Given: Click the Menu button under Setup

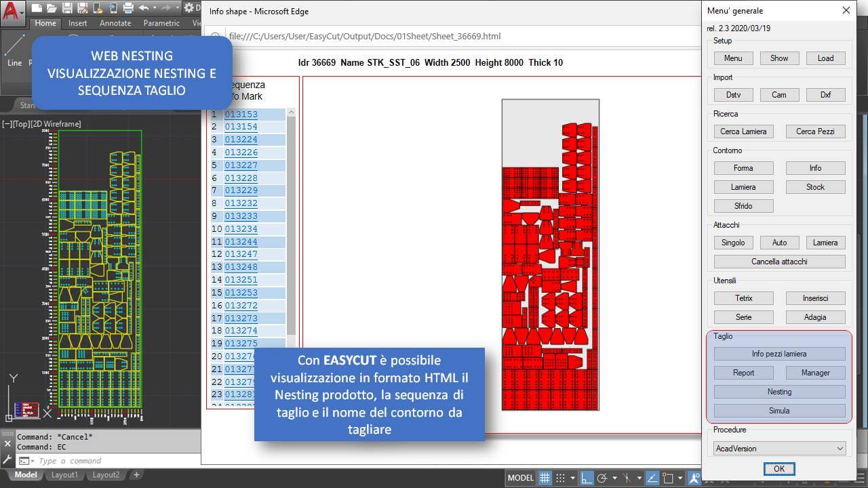Looking at the screenshot, I should pyautogui.click(x=733, y=58).
